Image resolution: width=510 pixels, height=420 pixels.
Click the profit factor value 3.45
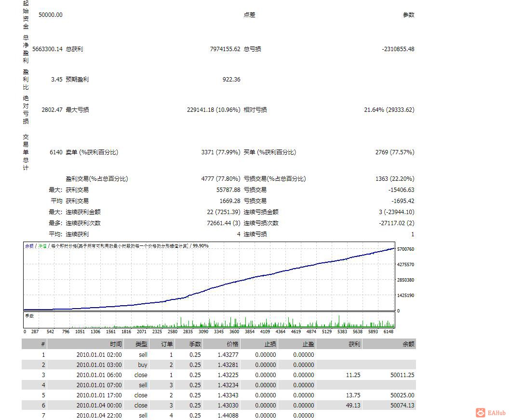pyautogui.click(x=56, y=80)
